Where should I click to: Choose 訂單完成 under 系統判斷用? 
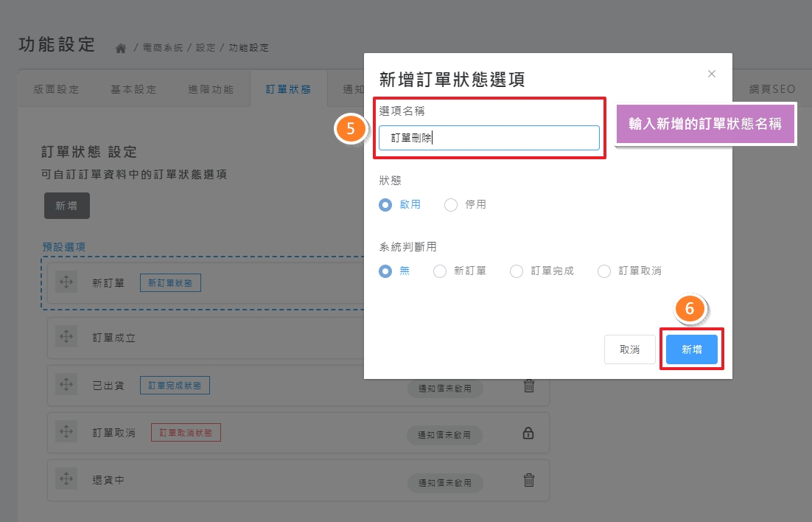pyautogui.click(x=517, y=271)
